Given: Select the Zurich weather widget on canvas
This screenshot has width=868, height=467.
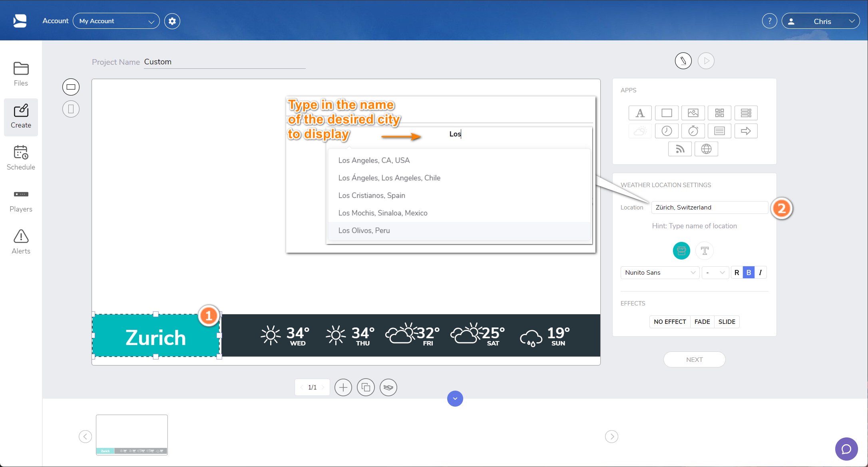Looking at the screenshot, I should pos(156,336).
